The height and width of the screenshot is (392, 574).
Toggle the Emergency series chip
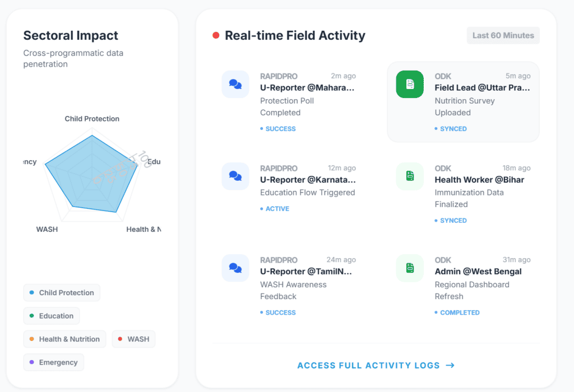[54, 362]
